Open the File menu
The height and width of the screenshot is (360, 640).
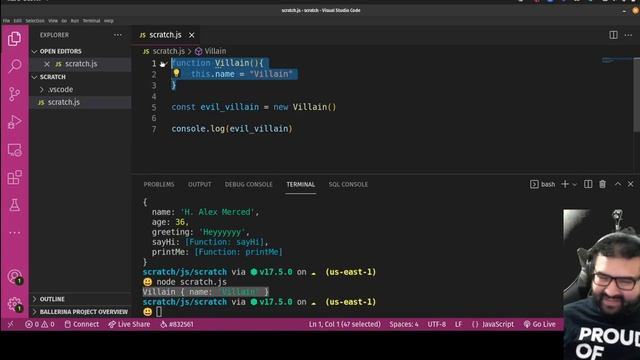pyautogui.click(x=6, y=21)
